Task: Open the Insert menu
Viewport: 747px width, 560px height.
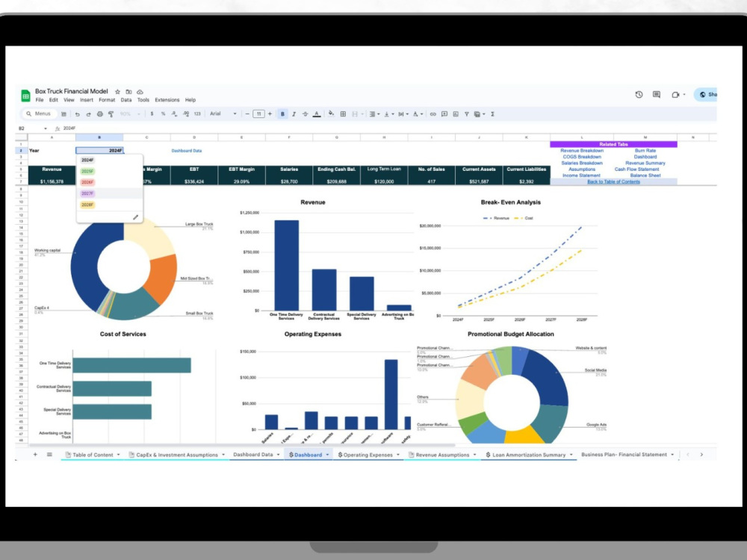Action: click(x=87, y=101)
